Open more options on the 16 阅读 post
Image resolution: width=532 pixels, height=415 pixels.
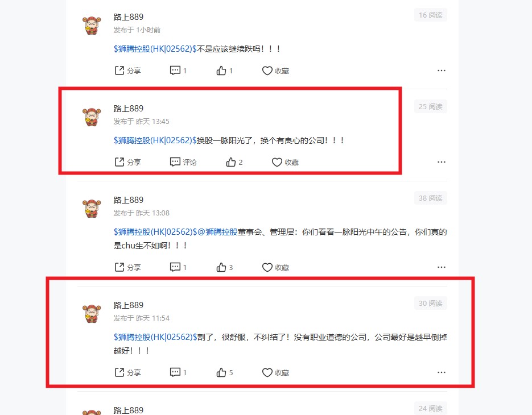(x=442, y=70)
